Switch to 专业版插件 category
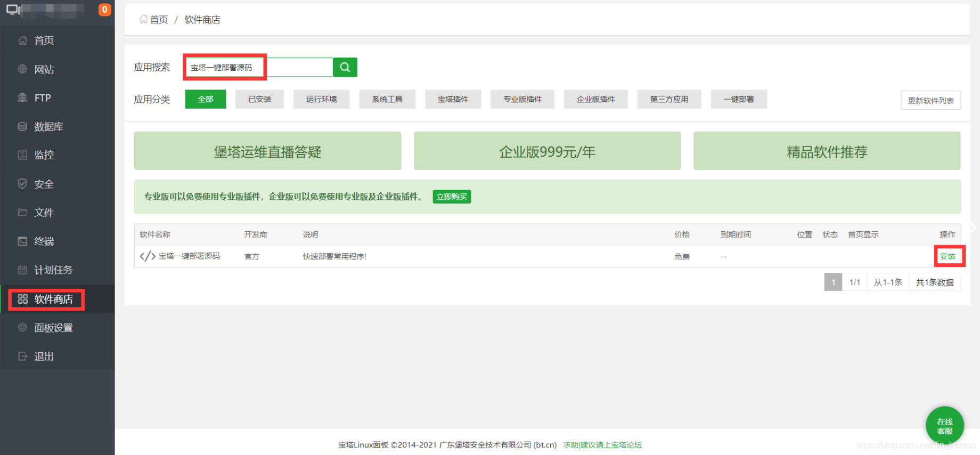Screen dimensions: 980x455 [522, 99]
